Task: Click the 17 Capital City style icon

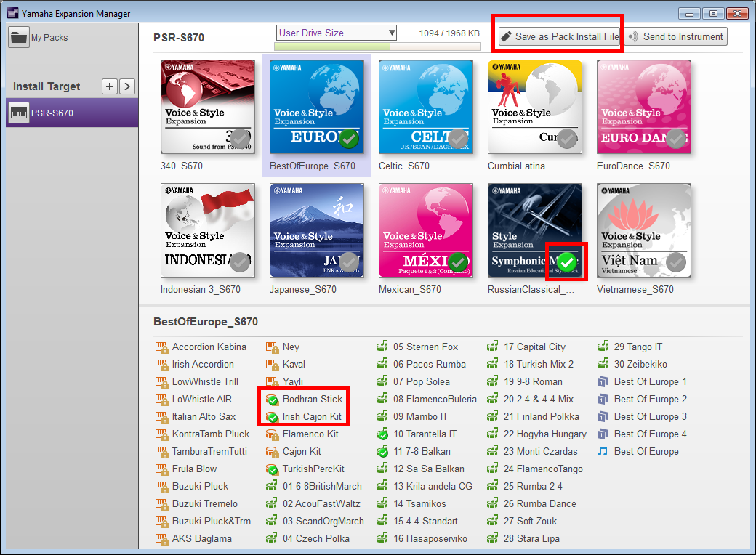Action: (x=493, y=347)
